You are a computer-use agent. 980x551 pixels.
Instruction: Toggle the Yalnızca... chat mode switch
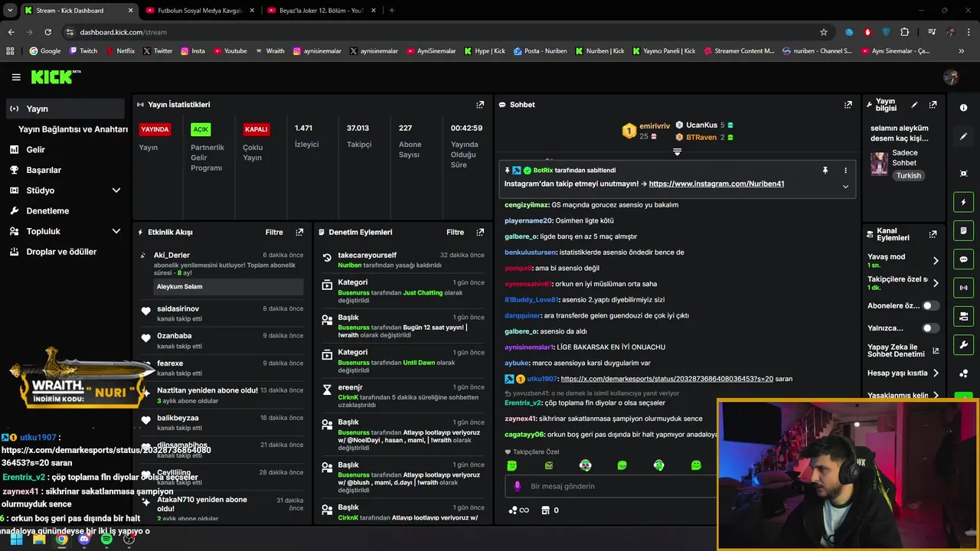point(929,328)
